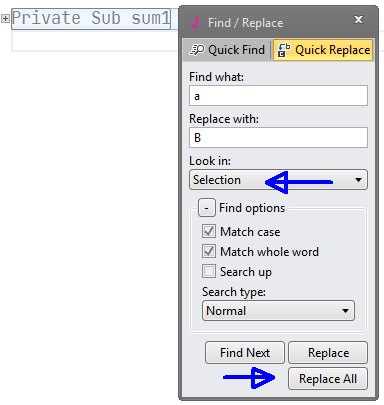Toggle the Match whole word checkbox
The height and width of the screenshot is (405, 384).
pos(209,251)
